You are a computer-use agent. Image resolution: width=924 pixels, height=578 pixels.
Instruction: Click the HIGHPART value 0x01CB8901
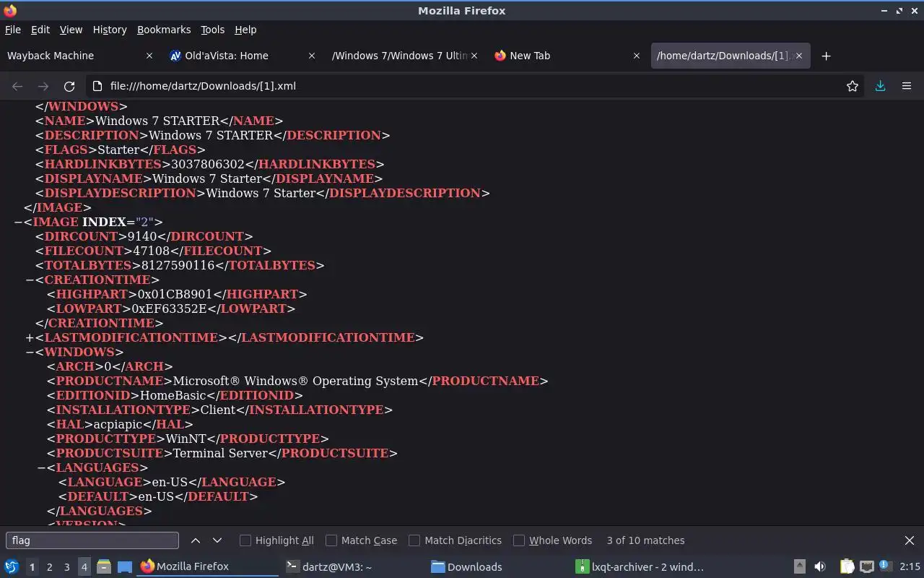coord(175,294)
